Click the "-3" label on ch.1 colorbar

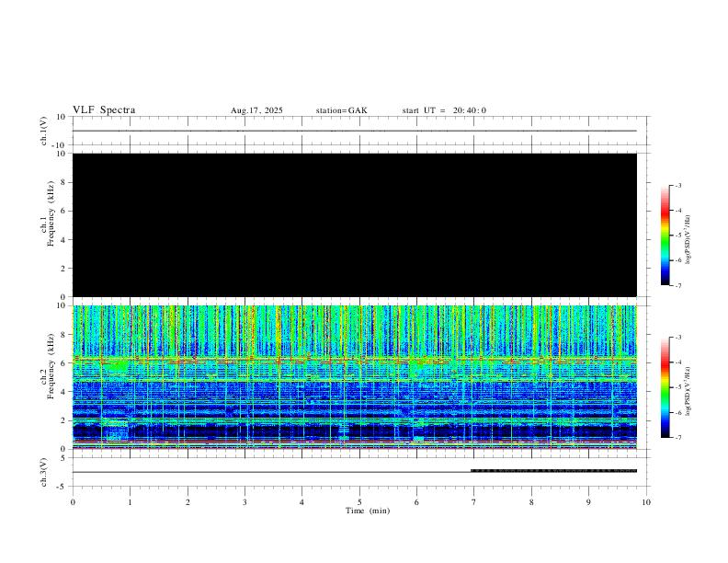pos(678,185)
